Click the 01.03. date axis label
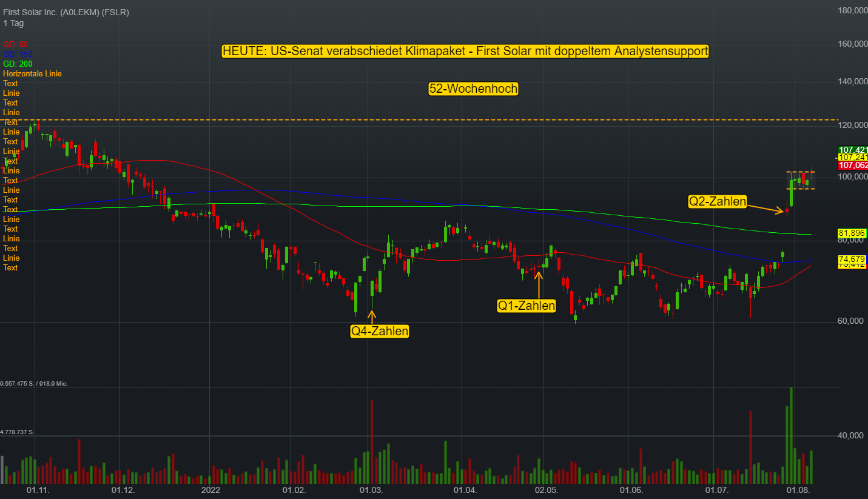868x499 pixels. coord(371,489)
